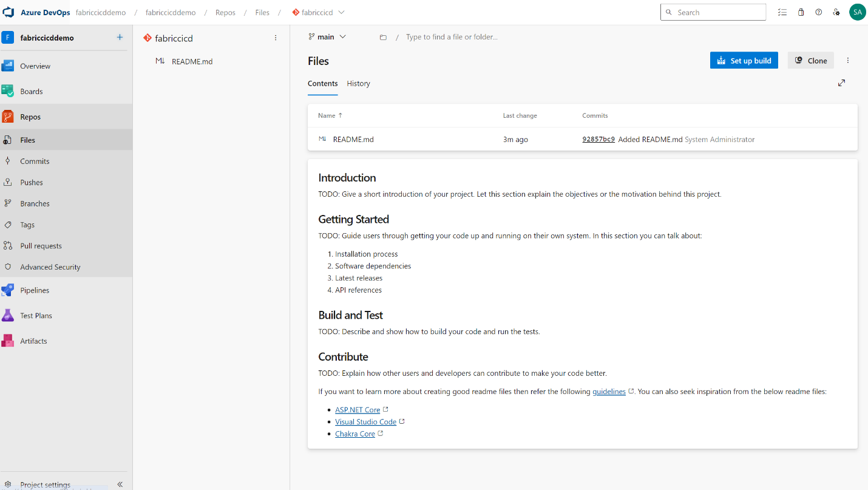Click System Administrator author text
Image resolution: width=868 pixels, height=490 pixels.
click(x=720, y=140)
